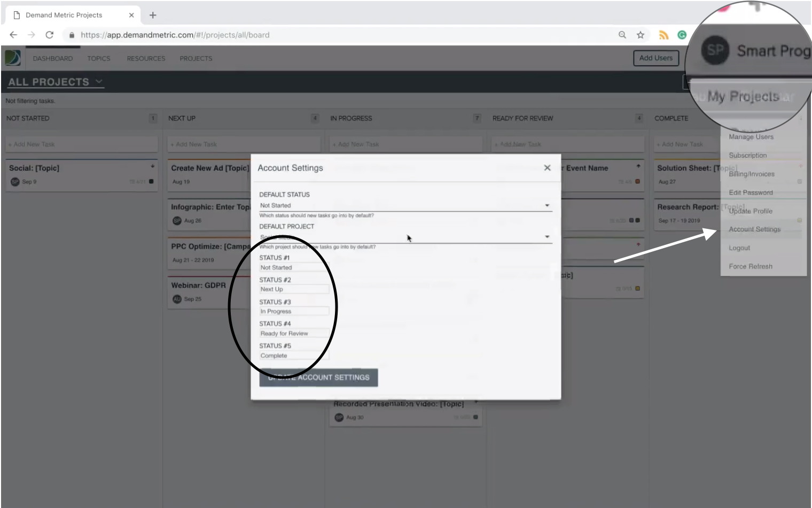Open the PPC Optimize campaign card

(x=209, y=253)
